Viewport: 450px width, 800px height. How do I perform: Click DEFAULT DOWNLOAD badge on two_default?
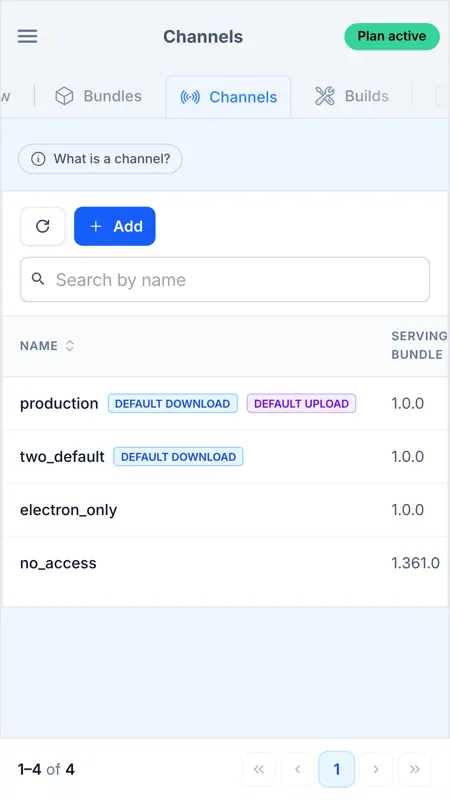point(178,457)
